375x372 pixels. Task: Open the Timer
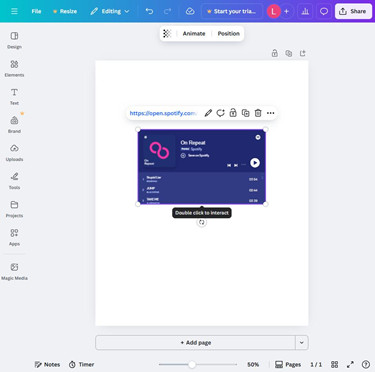[x=82, y=364]
